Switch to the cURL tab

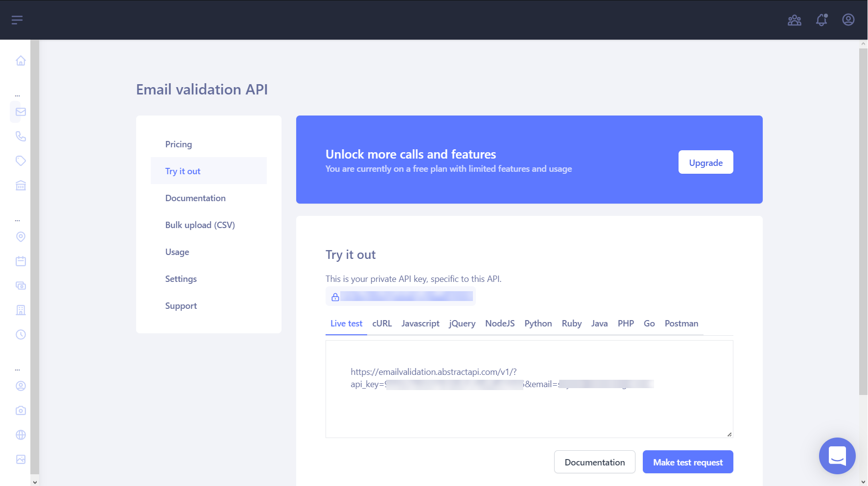point(382,324)
